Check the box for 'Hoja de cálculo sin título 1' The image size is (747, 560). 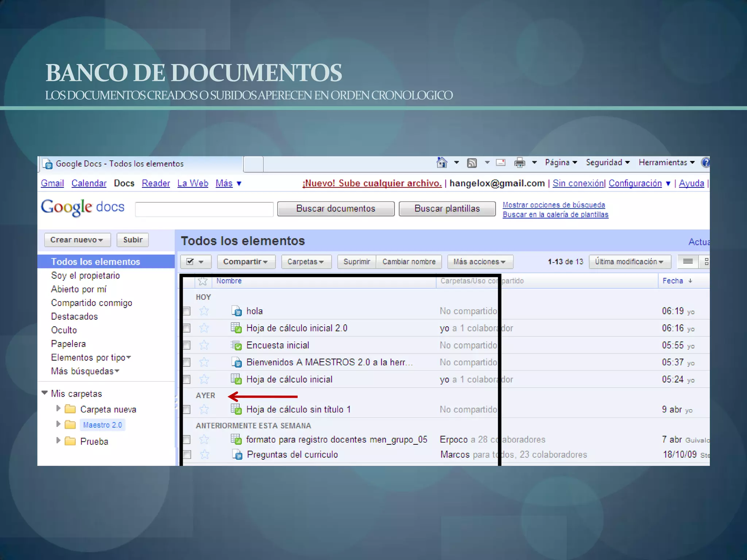click(186, 409)
